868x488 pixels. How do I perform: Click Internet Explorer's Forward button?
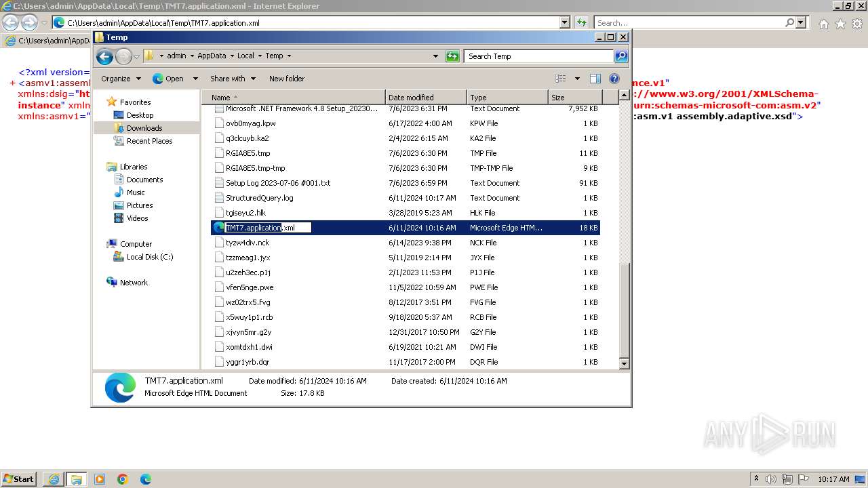tap(29, 23)
